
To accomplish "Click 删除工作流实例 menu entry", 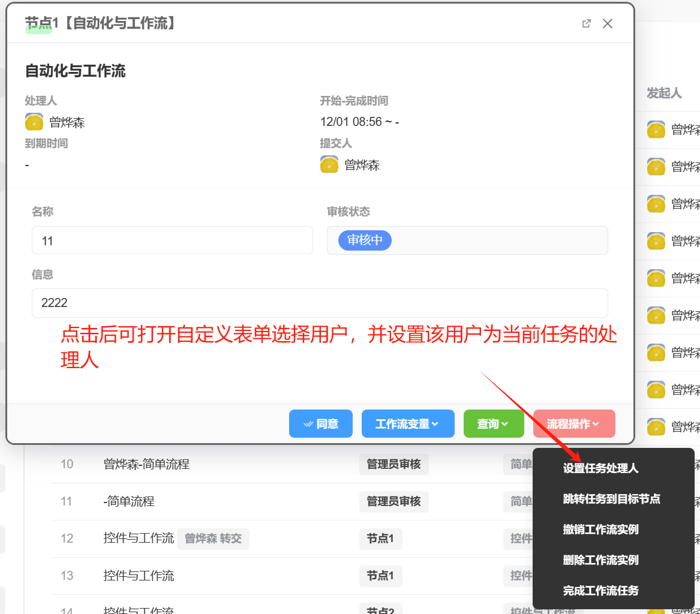I will [600, 560].
